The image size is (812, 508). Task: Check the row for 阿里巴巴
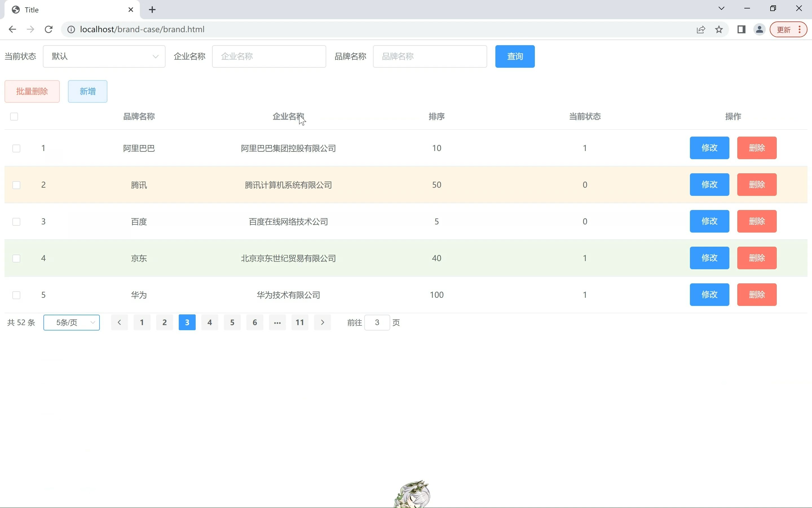[16, 148]
